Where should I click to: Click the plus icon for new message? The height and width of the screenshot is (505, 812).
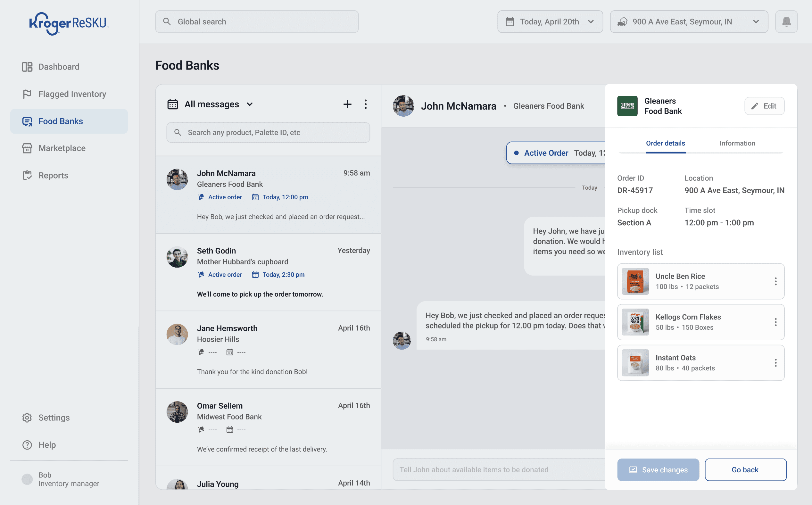pyautogui.click(x=347, y=104)
